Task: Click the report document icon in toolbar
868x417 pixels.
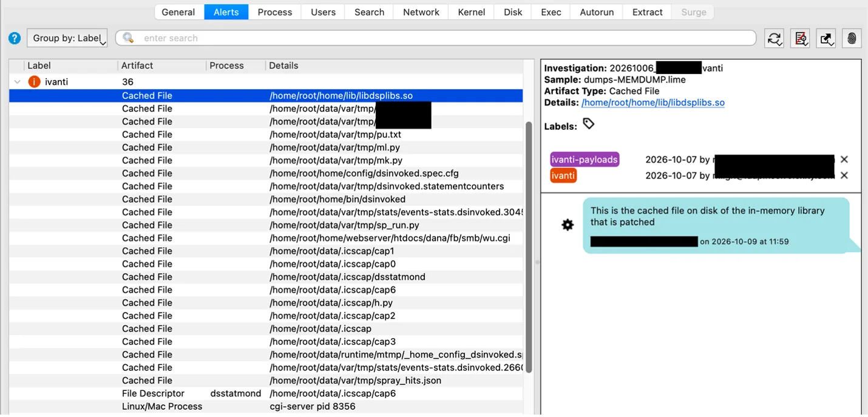Action: coord(801,38)
